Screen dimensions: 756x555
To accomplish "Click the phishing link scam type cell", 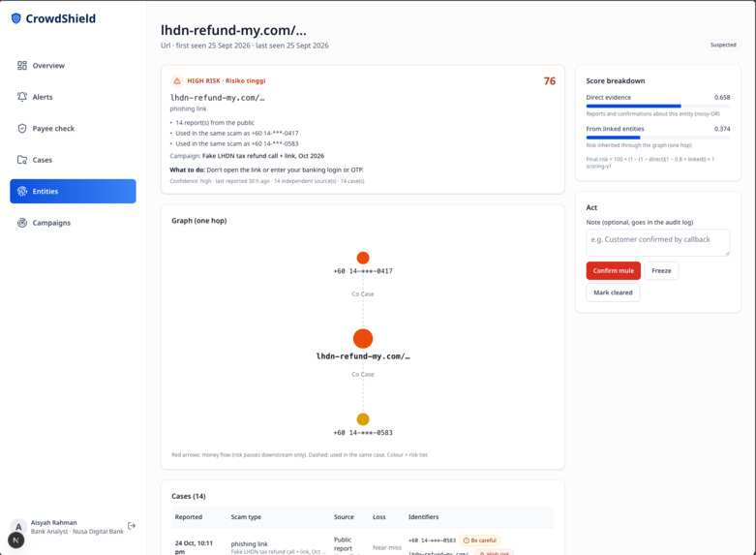I will pyautogui.click(x=250, y=544).
